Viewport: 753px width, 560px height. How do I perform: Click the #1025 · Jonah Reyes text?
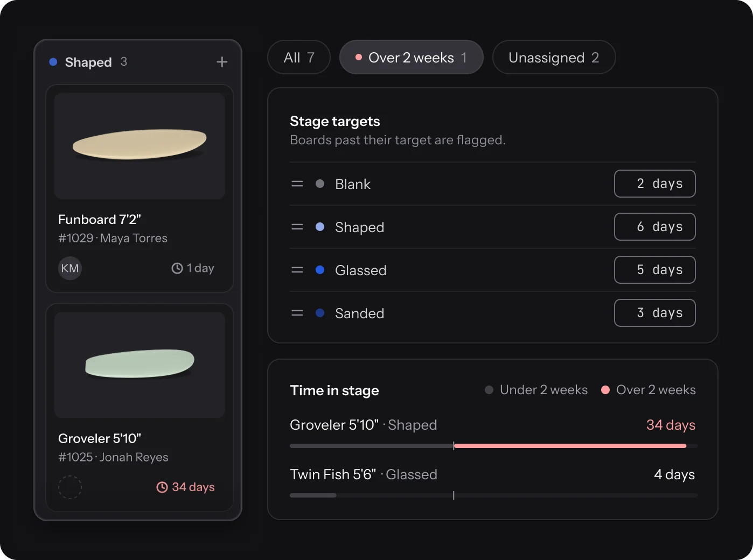(x=113, y=457)
